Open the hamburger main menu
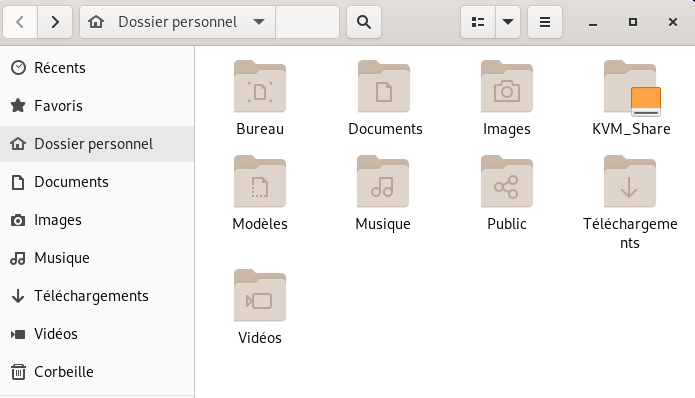Screen dimensions: 695x398 (545, 22)
